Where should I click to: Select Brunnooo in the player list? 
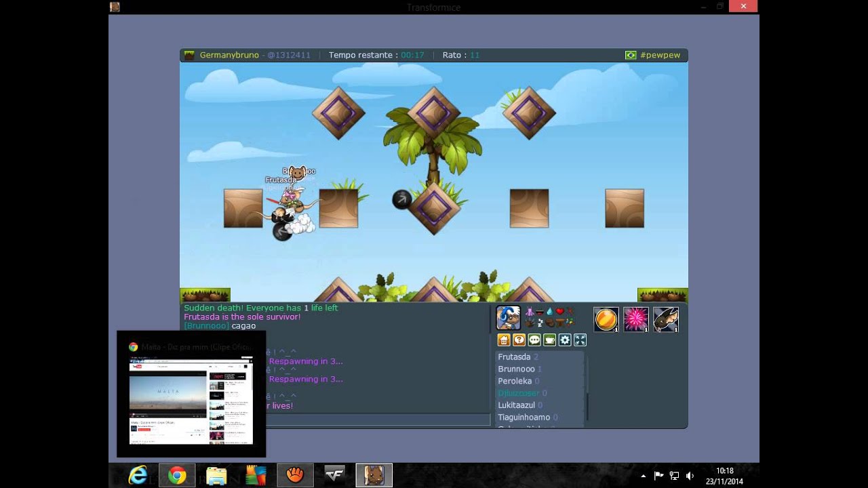[540, 369]
